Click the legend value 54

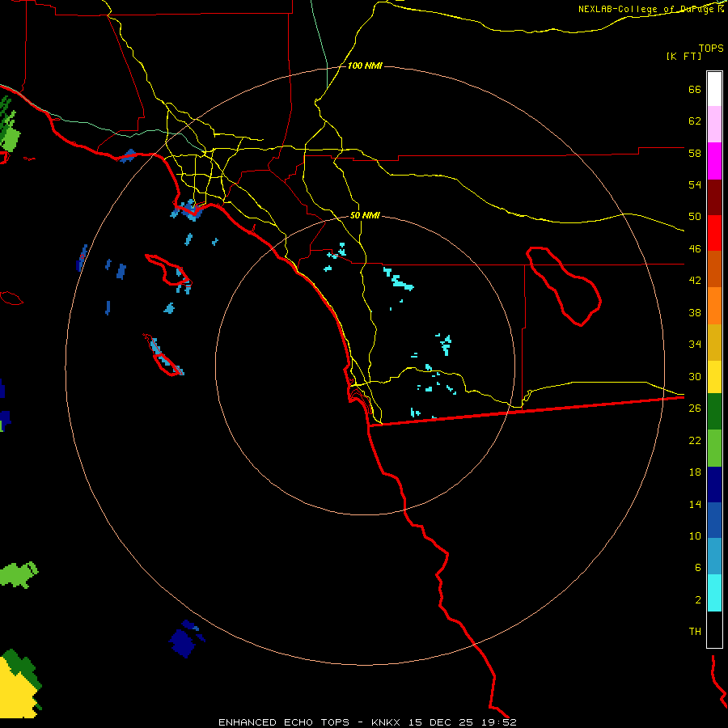(695, 184)
